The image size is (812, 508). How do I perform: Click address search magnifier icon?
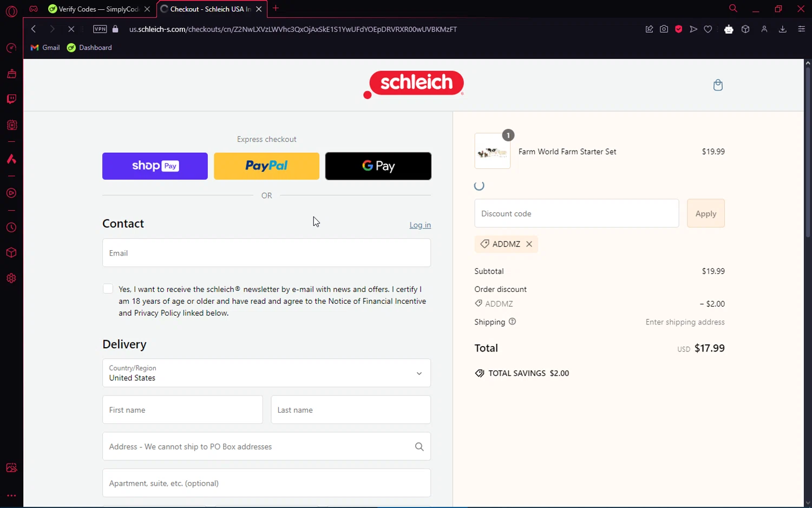(419, 447)
